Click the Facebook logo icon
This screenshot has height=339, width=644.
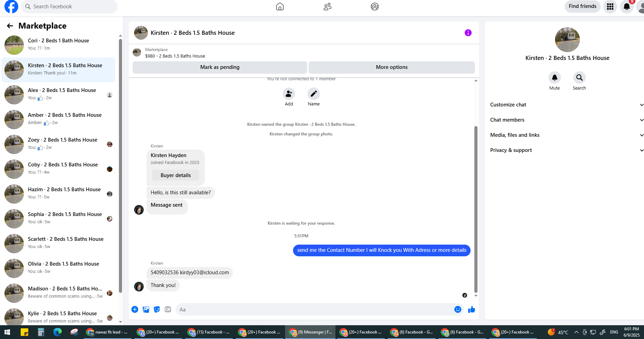(x=11, y=7)
